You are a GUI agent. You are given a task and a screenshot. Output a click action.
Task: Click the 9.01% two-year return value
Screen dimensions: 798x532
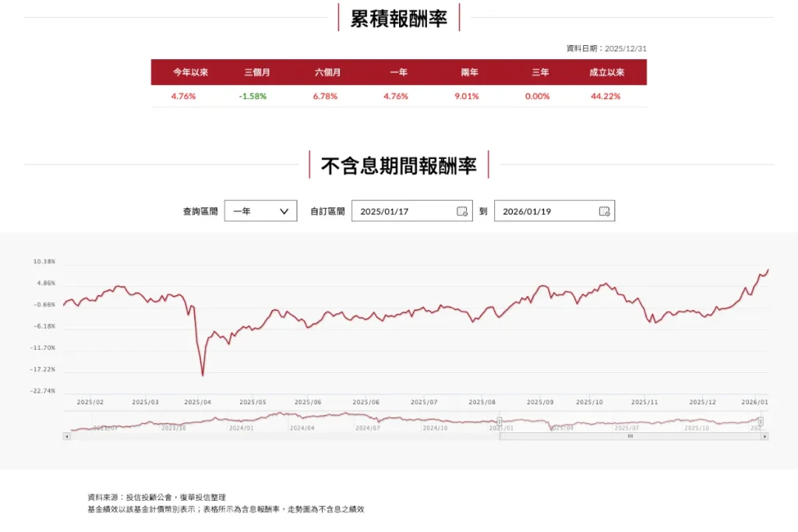click(467, 96)
